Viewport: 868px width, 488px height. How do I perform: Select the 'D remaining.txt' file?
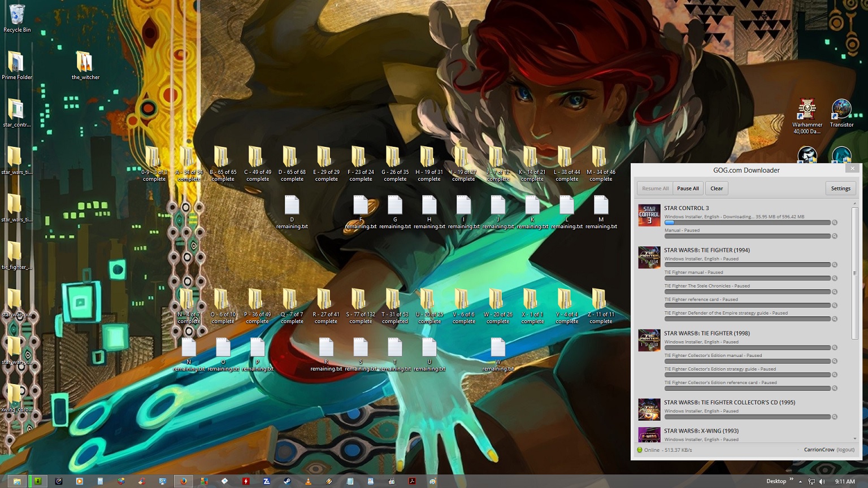[292, 212]
